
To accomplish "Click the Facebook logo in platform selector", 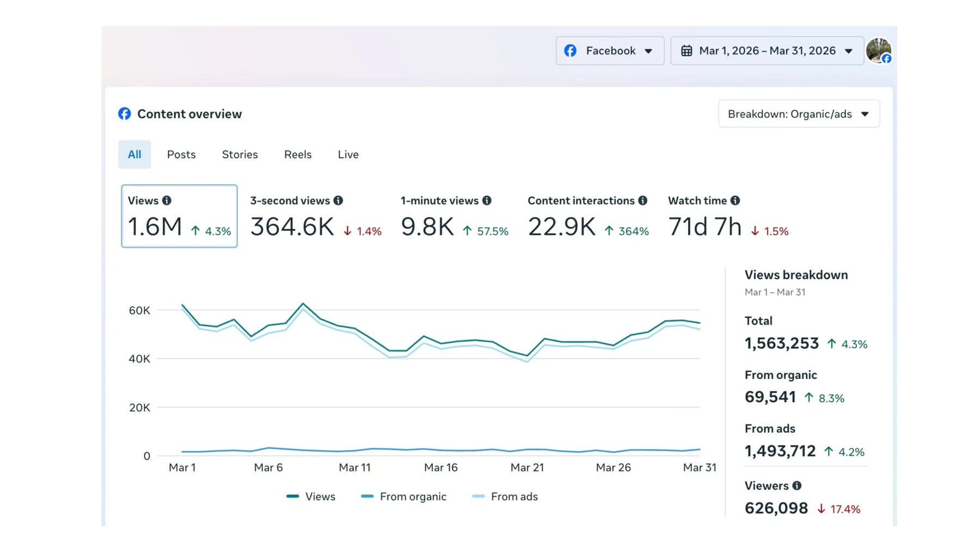I will click(x=570, y=51).
